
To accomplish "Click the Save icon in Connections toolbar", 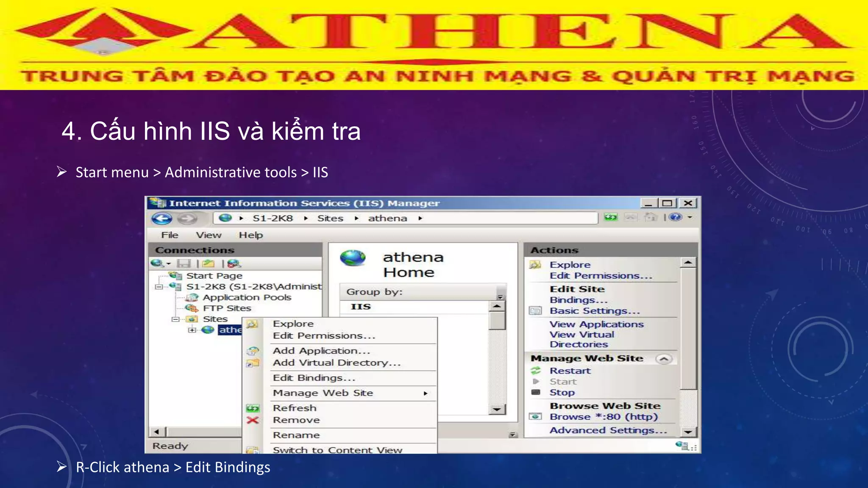I will (184, 263).
